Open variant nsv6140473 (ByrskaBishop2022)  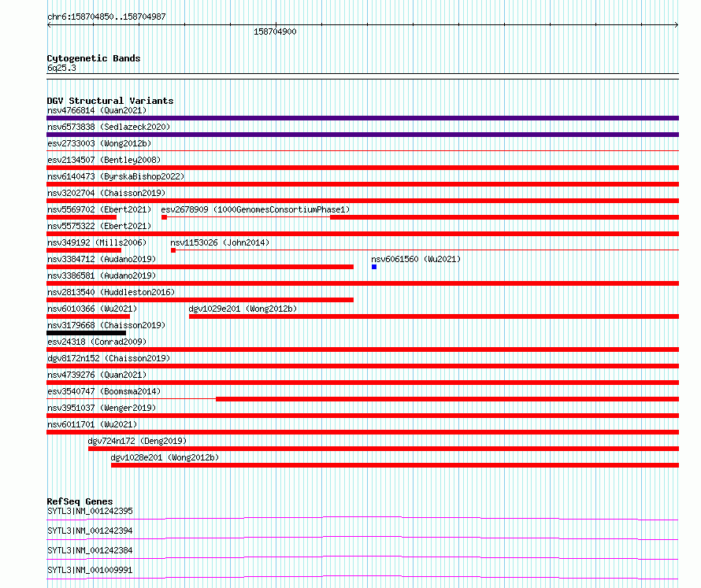coord(116,176)
